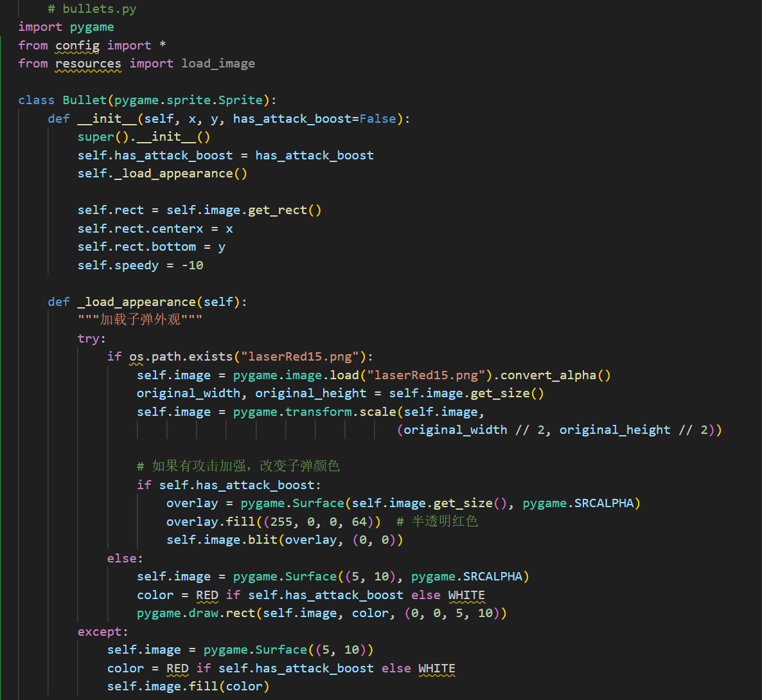Click 'pygame.transform.scale' call
The width and height of the screenshot is (762, 700).
click(x=314, y=412)
